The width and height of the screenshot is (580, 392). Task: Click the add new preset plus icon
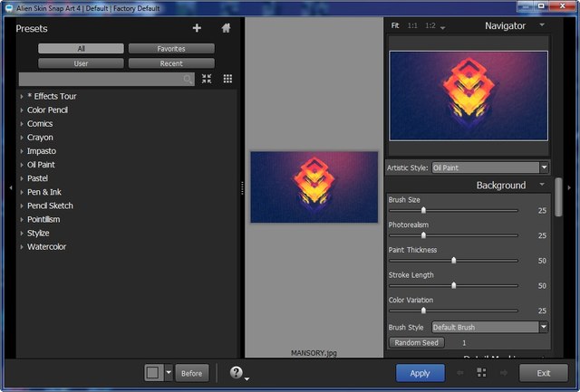pyautogui.click(x=198, y=28)
